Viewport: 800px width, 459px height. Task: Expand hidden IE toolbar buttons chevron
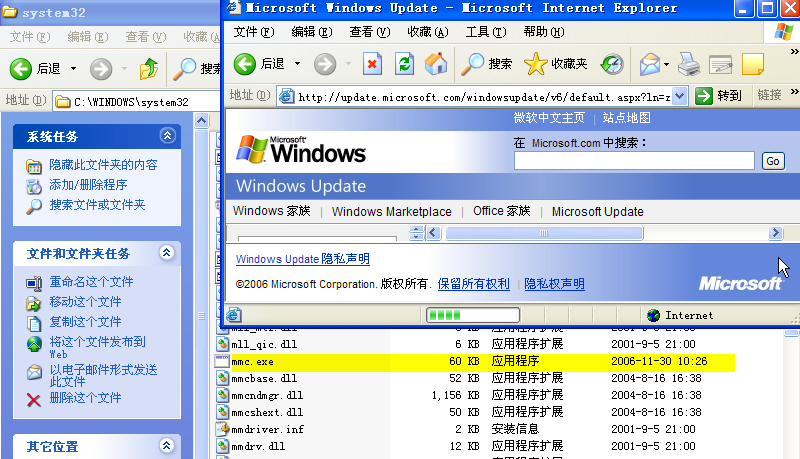(x=794, y=52)
